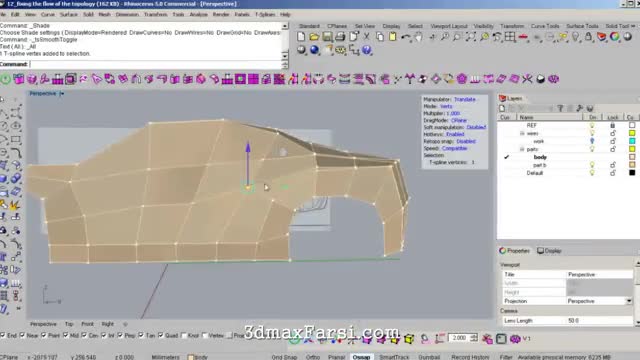Click the black color swatch of Default layer
The width and height of the screenshot is (640, 360).
[x=632, y=173]
